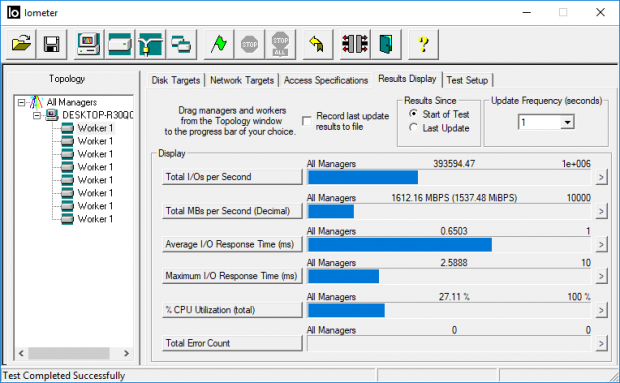Viewport: 620px width, 383px height.
Task: Click the 393594.47 IOPS value
Action: (454, 164)
